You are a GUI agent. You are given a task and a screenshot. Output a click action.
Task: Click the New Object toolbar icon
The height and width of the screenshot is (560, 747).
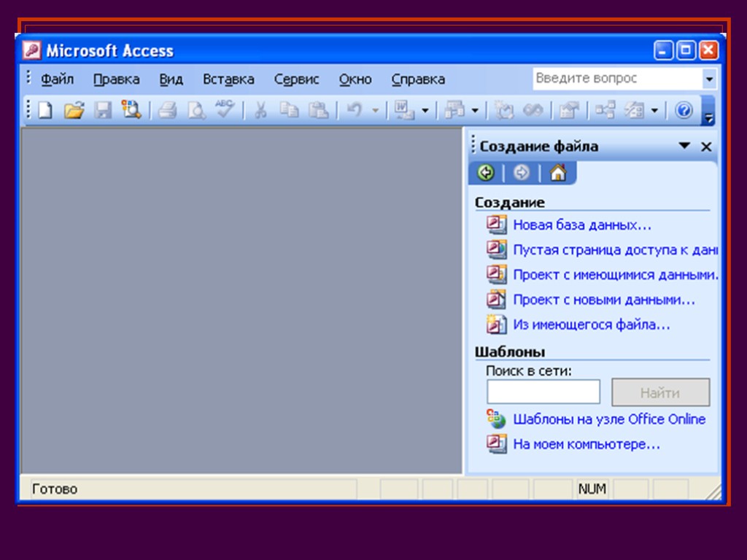click(634, 111)
